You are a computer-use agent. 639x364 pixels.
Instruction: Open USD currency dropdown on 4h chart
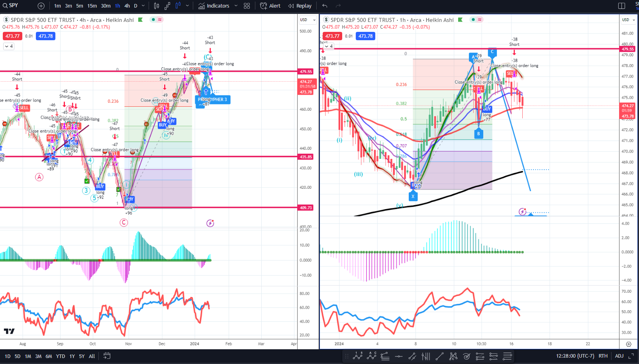pyautogui.click(x=308, y=20)
